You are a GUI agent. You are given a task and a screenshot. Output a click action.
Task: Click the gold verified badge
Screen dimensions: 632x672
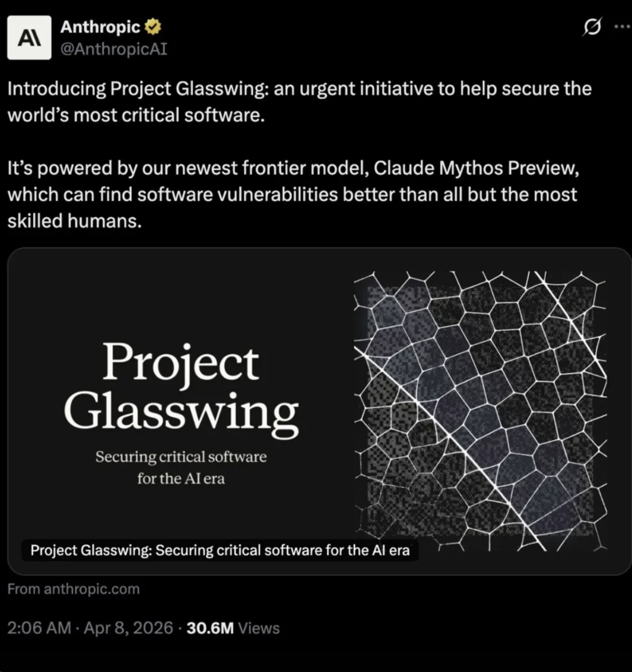point(152,27)
